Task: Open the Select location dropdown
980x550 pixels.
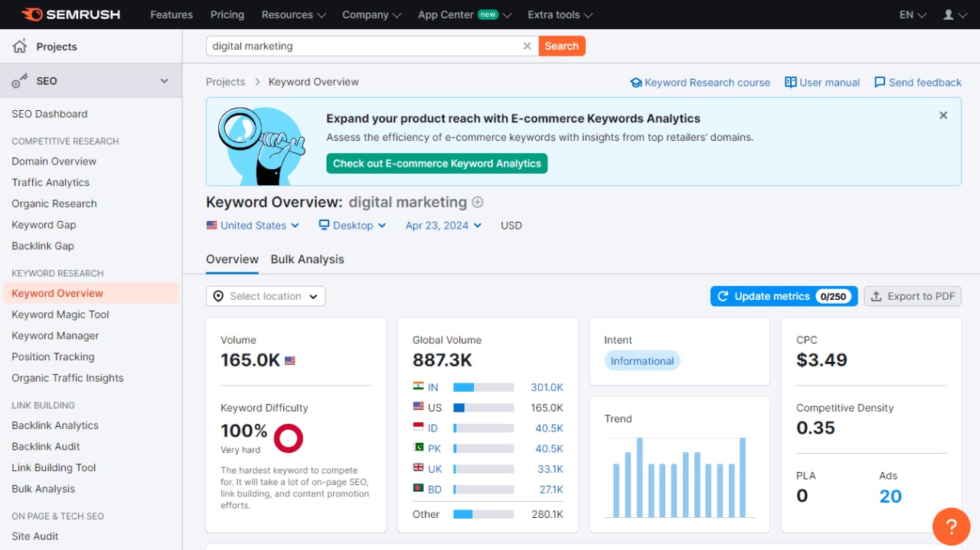Action: pyautogui.click(x=266, y=296)
